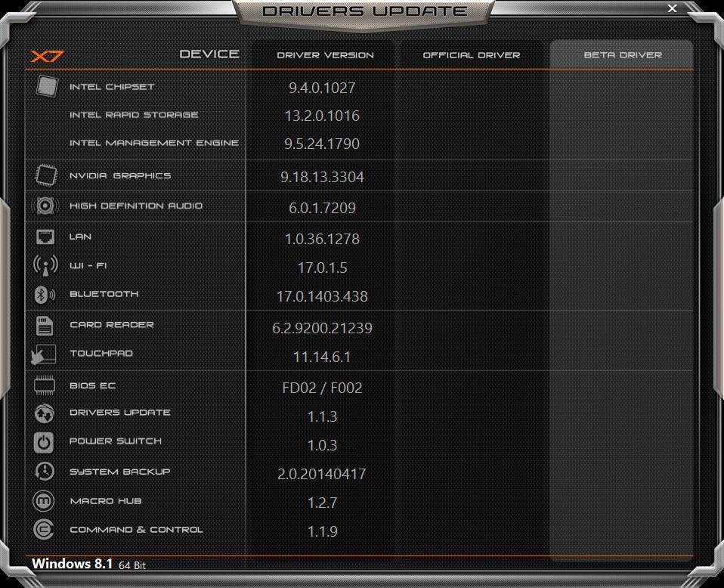Select the Official Driver column header
724x588 pixels.
tap(472, 55)
